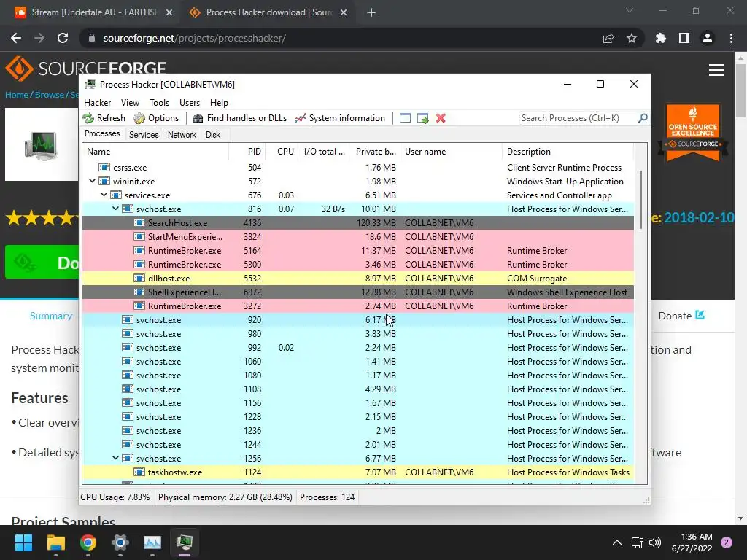Click the dllhost.exe process icon
Image resolution: width=747 pixels, height=560 pixels.
pyautogui.click(x=139, y=278)
